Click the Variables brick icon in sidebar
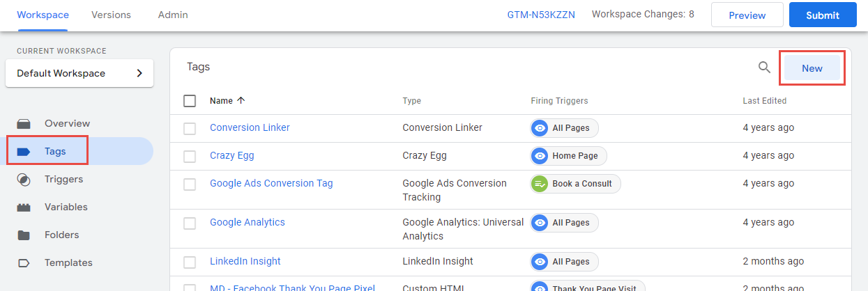 click(24, 207)
